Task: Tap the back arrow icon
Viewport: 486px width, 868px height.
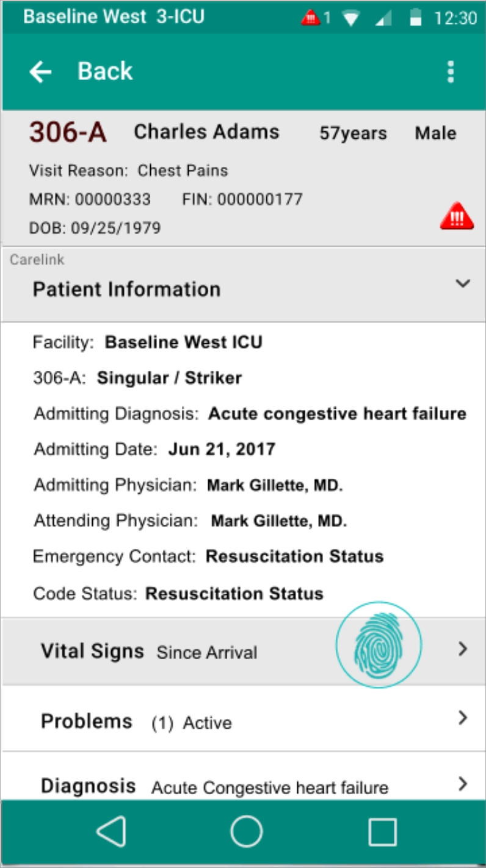Action: (x=40, y=72)
